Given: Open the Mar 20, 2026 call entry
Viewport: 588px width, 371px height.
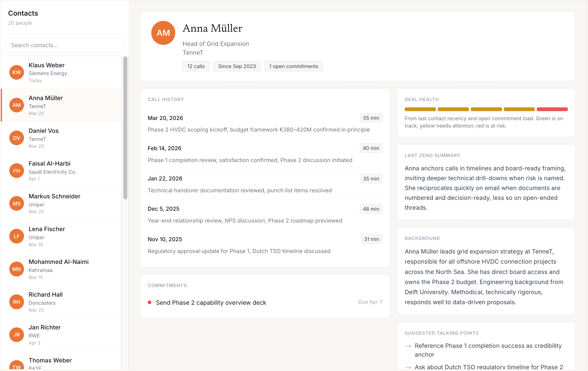Looking at the screenshot, I should [x=265, y=123].
